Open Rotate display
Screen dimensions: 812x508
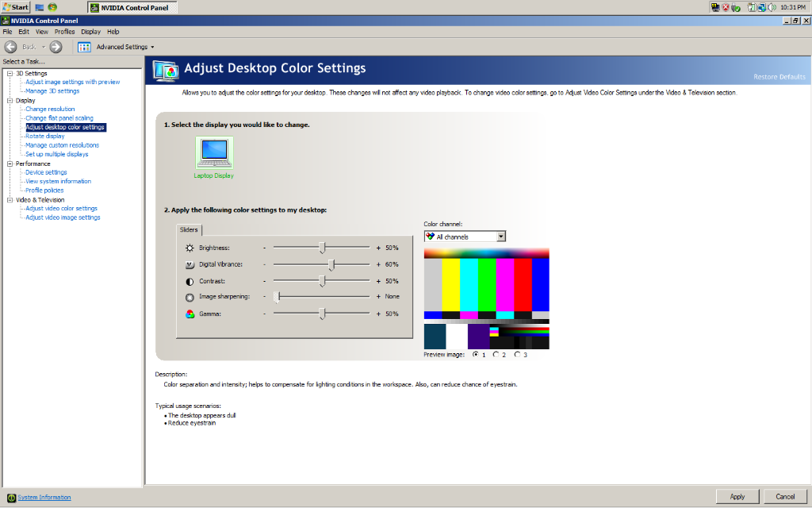(45, 137)
